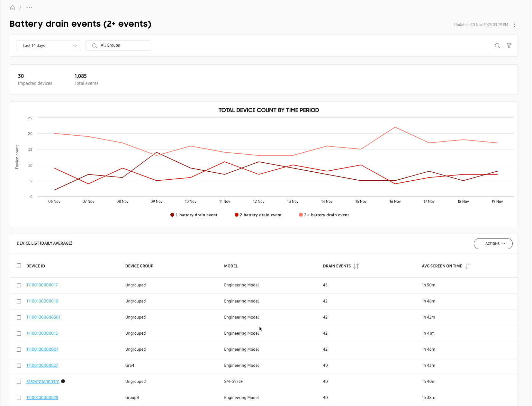Viewport: 532px width, 406px height.
Task: Tick checkbox for device 111001000000301
Action: pyautogui.click(x=19, y=318)
